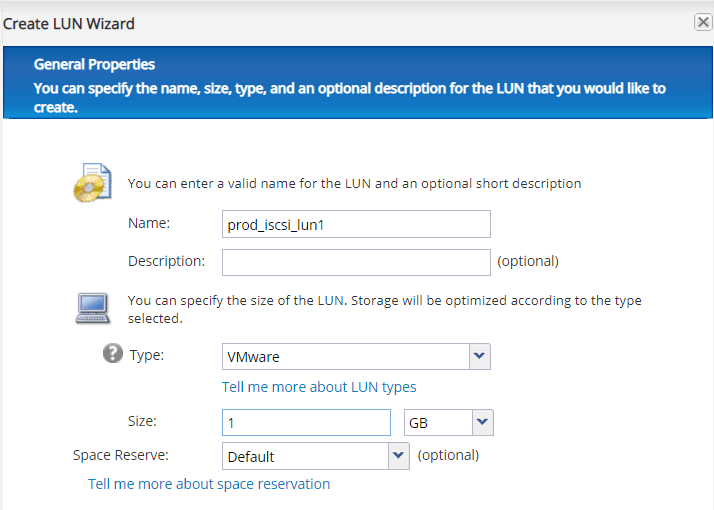The image size is (714, 510).
Task: Open the help question mark next to Type
Action: [113, 355]
